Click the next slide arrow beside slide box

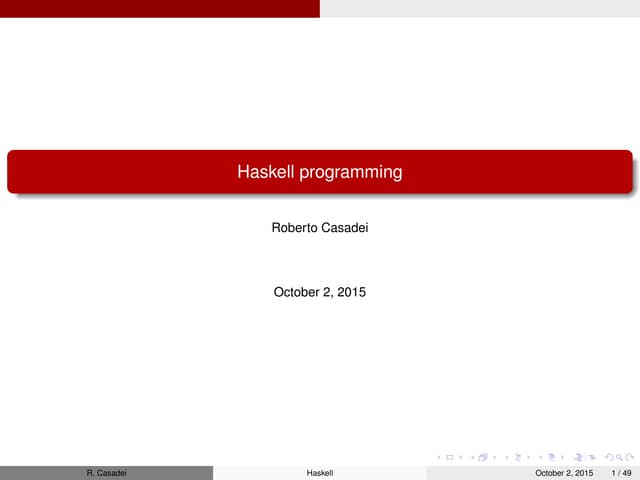[458, 457]
